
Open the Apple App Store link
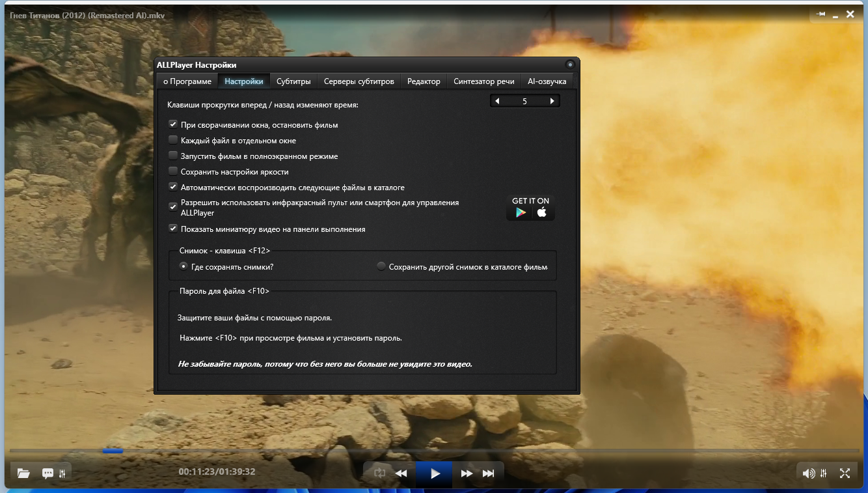[x=541, y=212]
